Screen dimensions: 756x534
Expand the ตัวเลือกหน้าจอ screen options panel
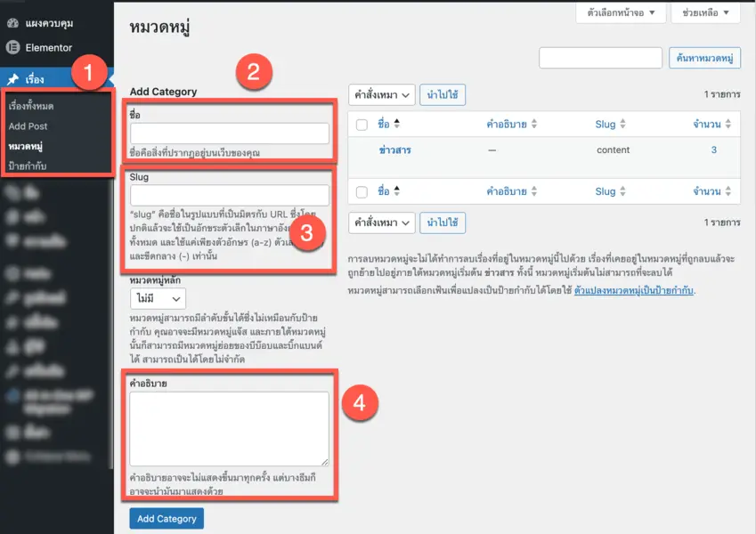[x=621, y=13]
